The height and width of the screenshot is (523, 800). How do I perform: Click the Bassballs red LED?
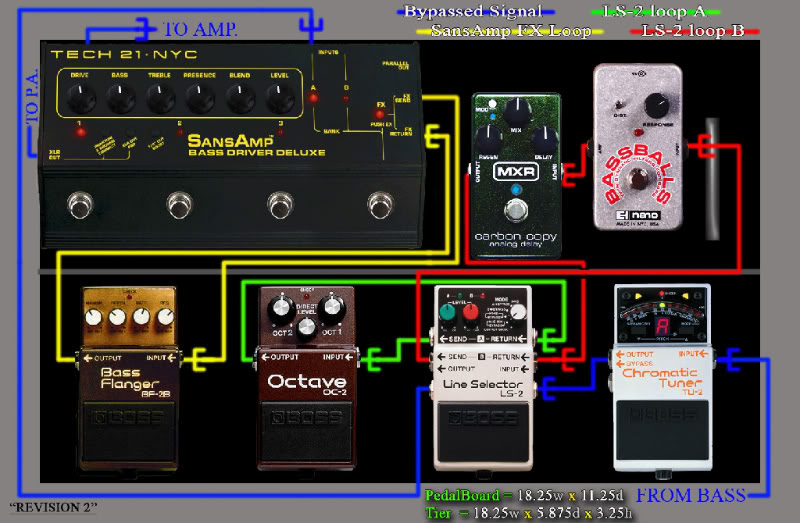638,133
